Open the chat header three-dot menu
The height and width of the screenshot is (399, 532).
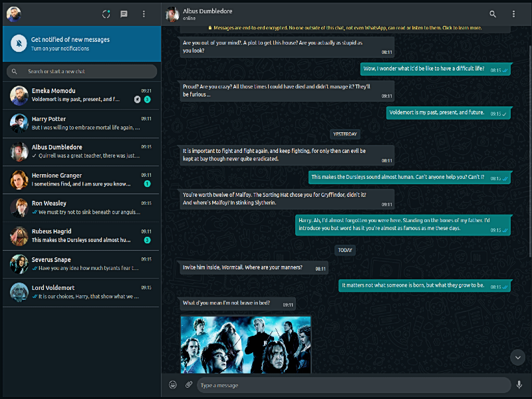[x=513, y=14]
